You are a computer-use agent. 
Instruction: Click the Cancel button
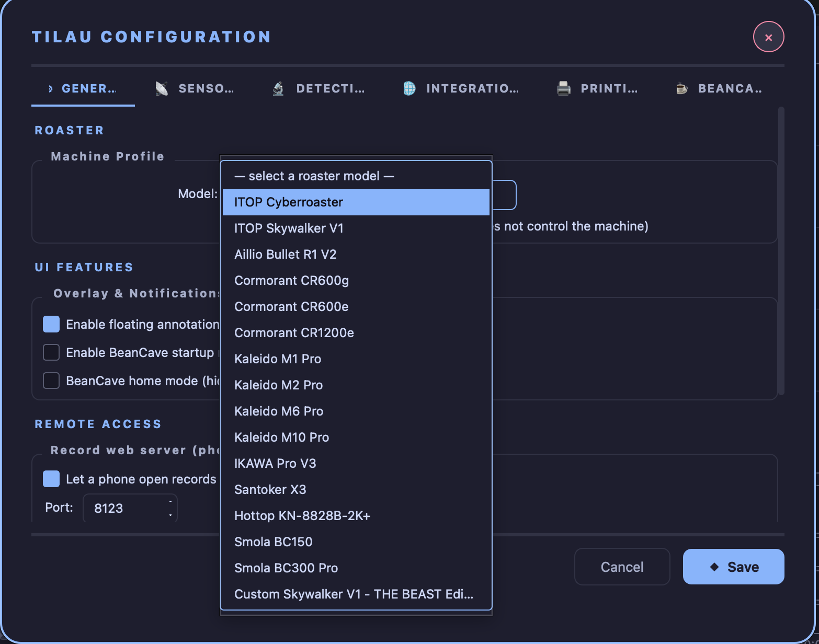pos(622,567)
